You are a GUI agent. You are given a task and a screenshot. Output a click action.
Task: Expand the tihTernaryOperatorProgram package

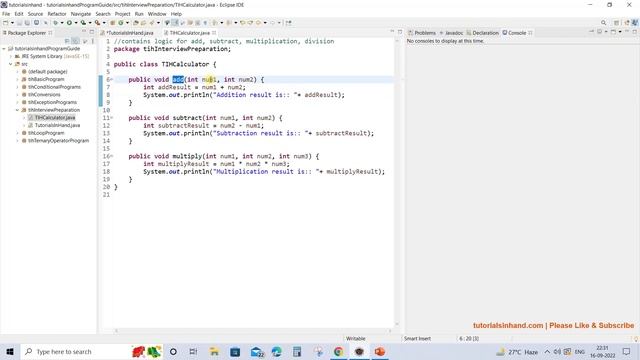point(18,140)
